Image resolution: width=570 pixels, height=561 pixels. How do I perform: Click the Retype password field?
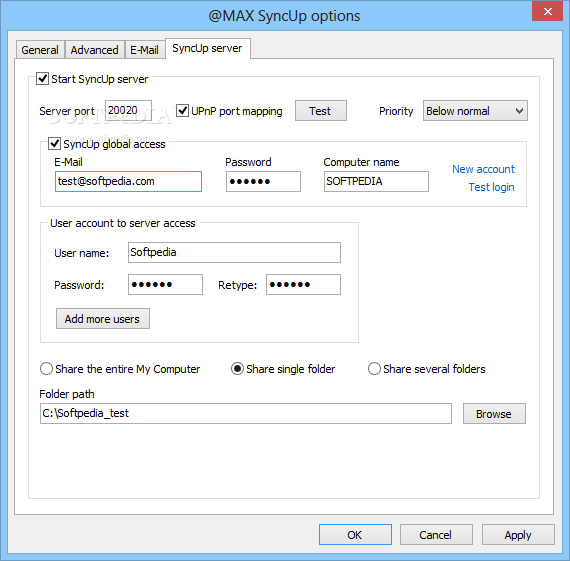pos(303,284)
